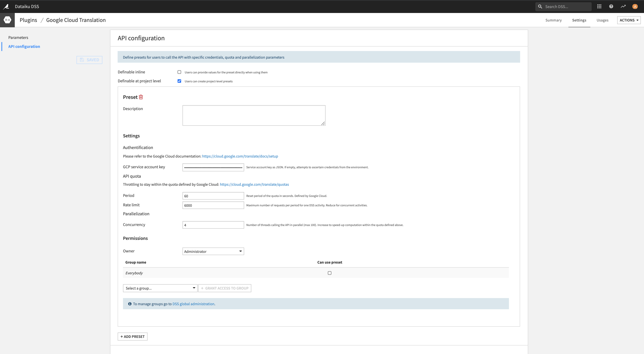
Task: Click GRANT ACCESS TO GROUP button
Action: click(225, 288)
